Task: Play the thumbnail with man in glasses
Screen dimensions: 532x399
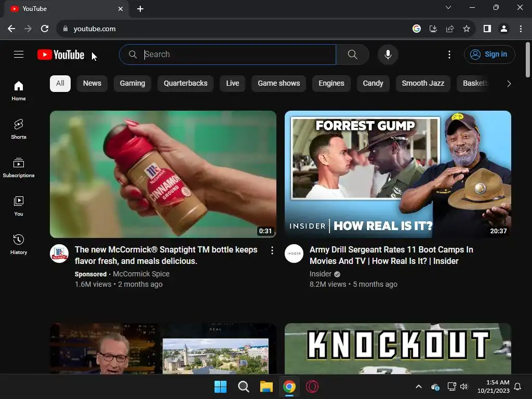Action: (163, 349)
